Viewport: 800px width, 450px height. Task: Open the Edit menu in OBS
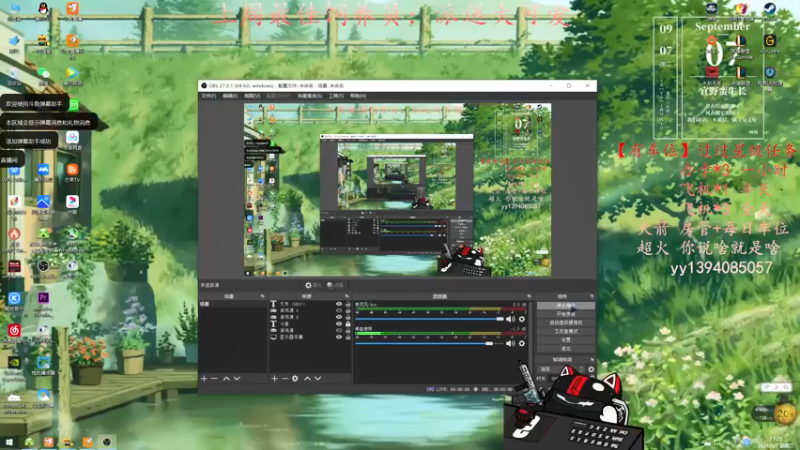point(230,96)
